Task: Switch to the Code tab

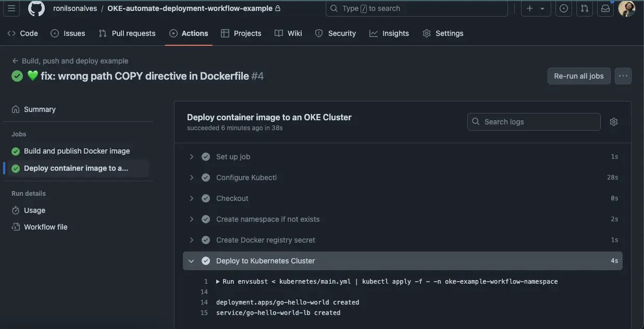Action: pos(22,33)
